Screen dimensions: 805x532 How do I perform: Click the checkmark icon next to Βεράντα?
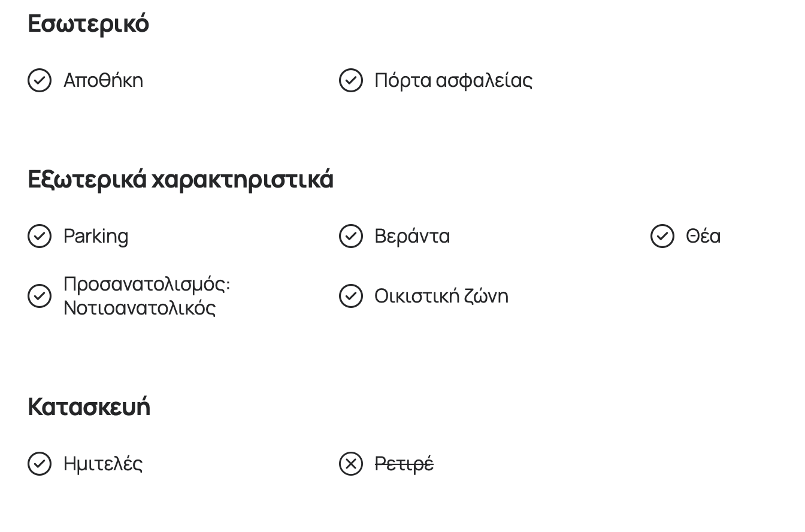click(x=351, y=236)
